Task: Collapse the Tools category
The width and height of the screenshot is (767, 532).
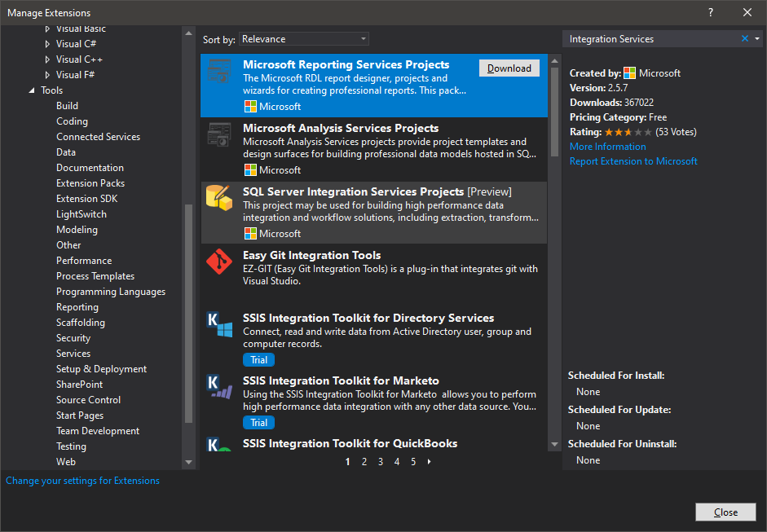Action: click(32, 90)
